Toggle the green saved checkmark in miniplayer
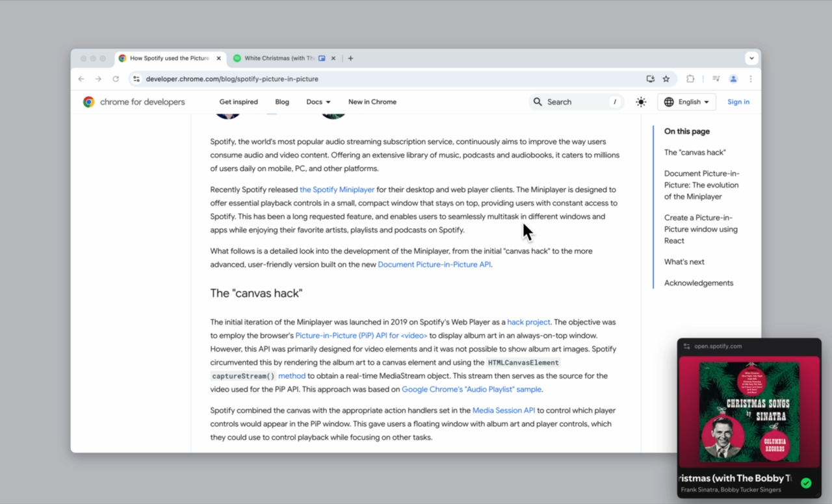Viewport: 832px width, 504px height. [806, 483]
